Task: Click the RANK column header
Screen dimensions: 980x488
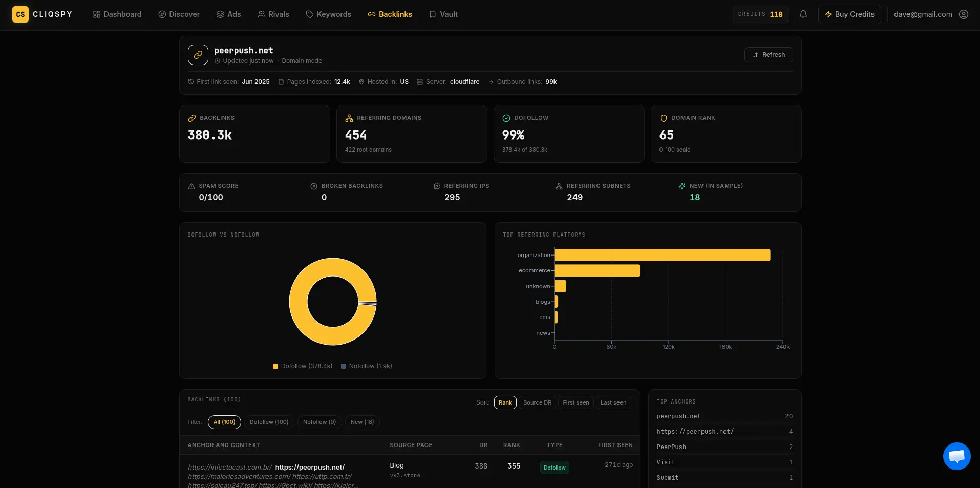Action: point(512,445)
